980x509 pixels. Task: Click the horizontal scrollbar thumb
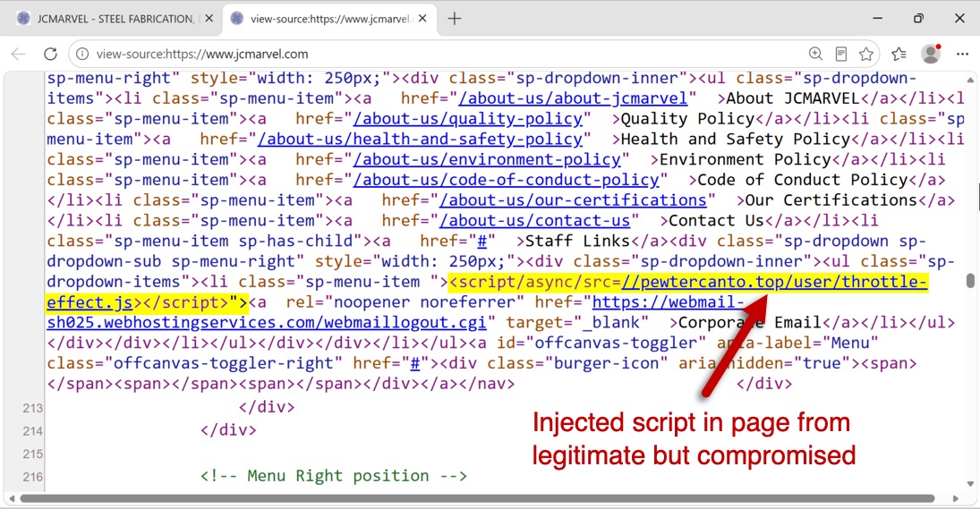(477, 498)
